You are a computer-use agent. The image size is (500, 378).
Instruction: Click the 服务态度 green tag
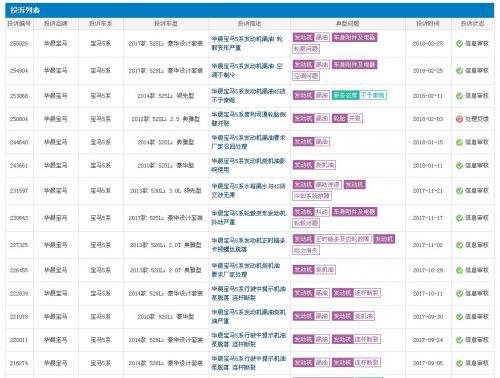click(x=345, y=95)
